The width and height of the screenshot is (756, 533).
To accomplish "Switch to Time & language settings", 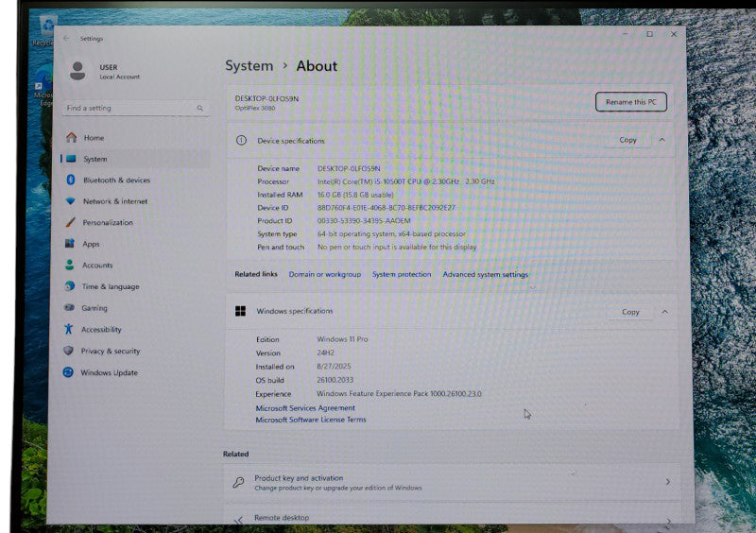I will point(111,286).
